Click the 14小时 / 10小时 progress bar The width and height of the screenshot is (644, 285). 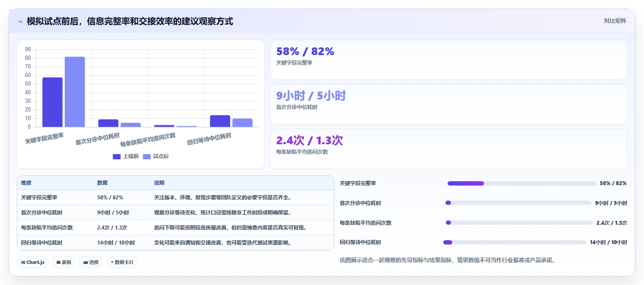click(x=515, y=242)
